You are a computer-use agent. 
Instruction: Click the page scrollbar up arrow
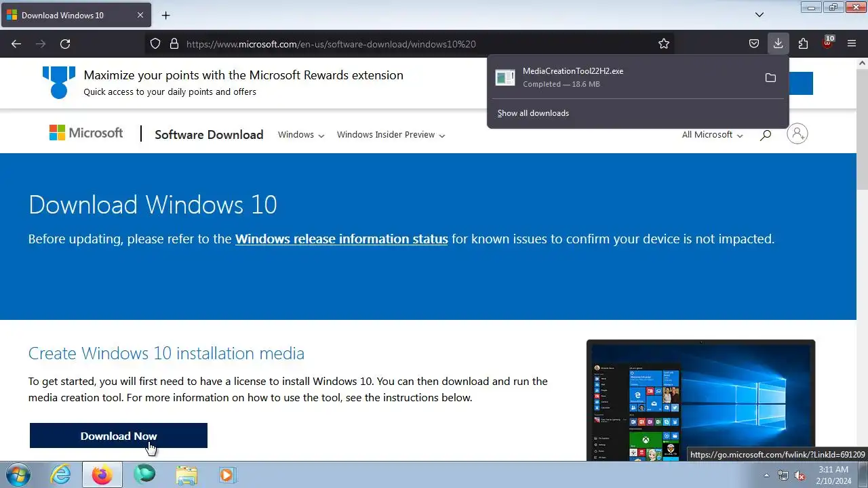click(x=863, y=63)
